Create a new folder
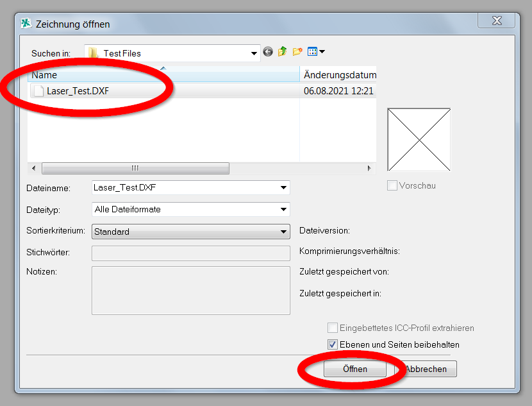 coord(297,52)
